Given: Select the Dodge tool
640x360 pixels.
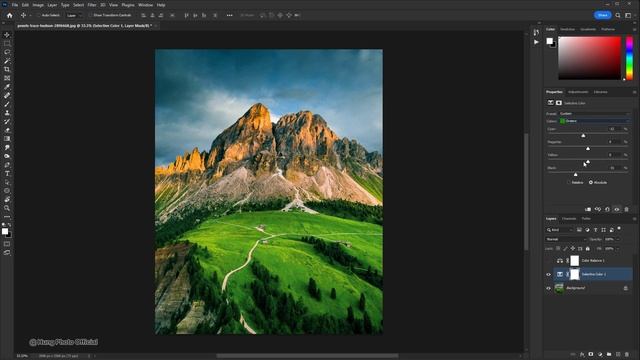Looking at the screenshot, I should point(7,156).
